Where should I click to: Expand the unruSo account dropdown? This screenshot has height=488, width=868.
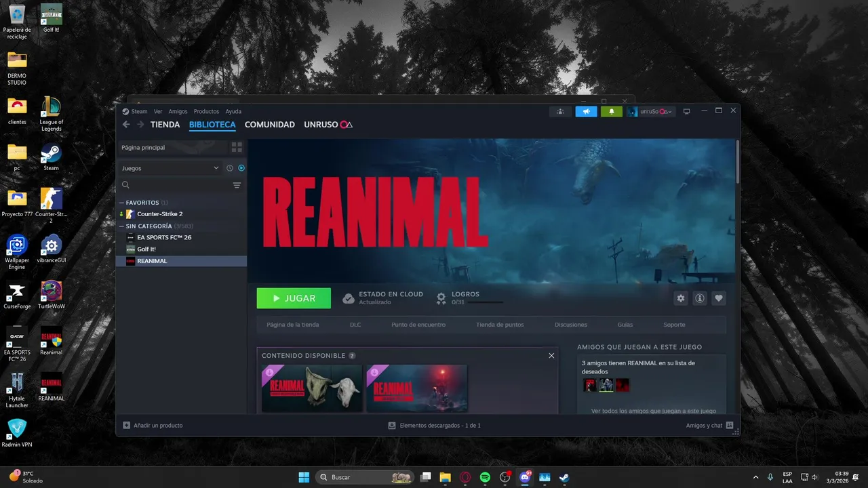pos(651,112)
